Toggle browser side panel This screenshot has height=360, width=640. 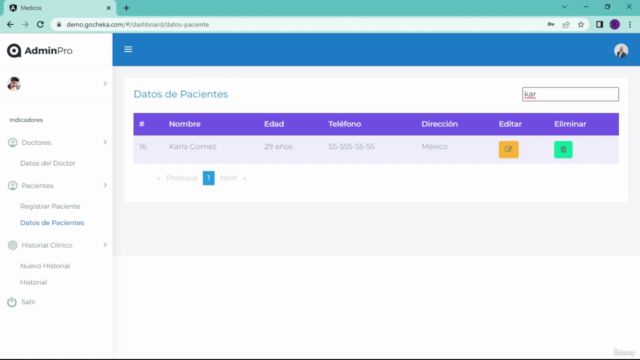tap(599, 24)
